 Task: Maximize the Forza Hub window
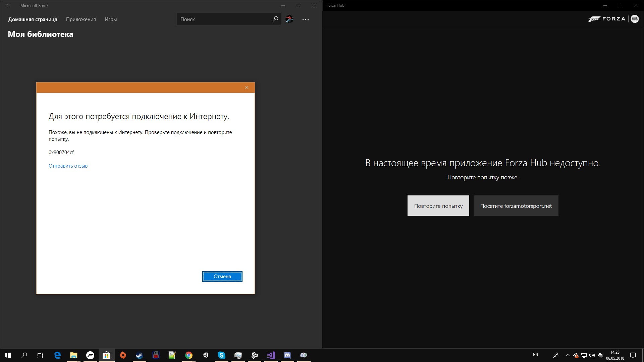click(x=621, y=5)
